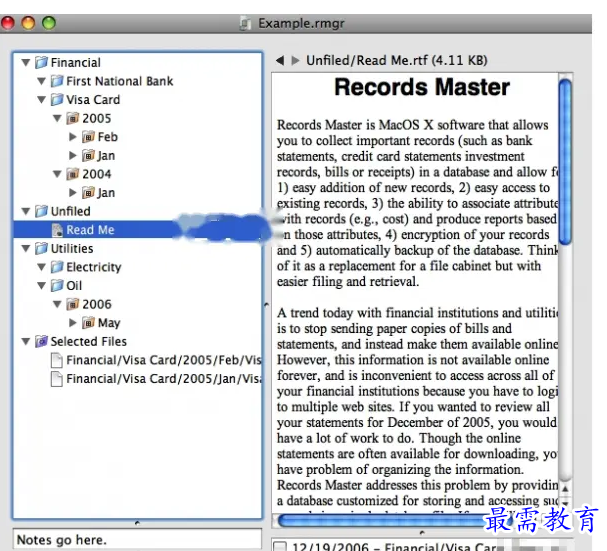The height and width of the screenshot is (551, 607).
Task: Click the Financial folder icon
Action: (x=41, y=62)
